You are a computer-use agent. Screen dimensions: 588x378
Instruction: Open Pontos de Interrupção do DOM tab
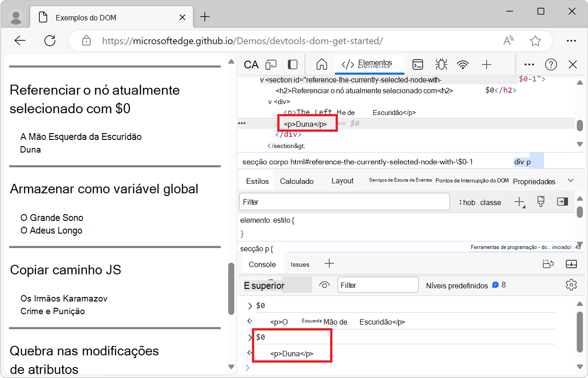[x=472, y=181]
